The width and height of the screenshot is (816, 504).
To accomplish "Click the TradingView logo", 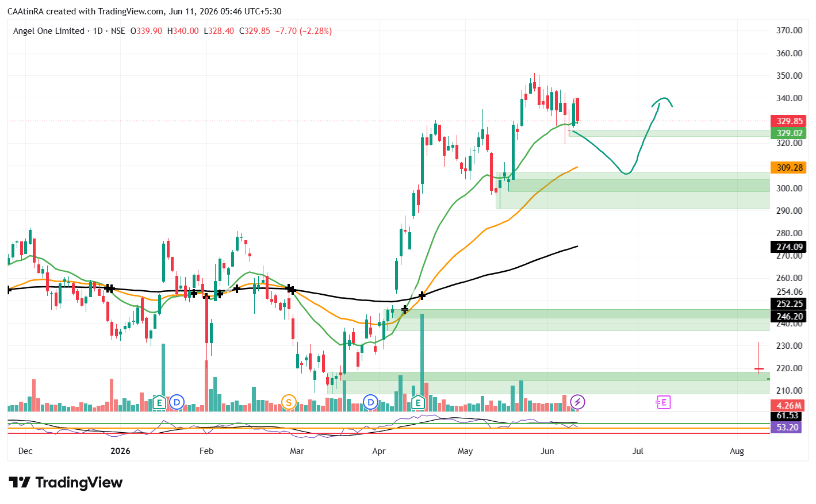I will 66,482.
